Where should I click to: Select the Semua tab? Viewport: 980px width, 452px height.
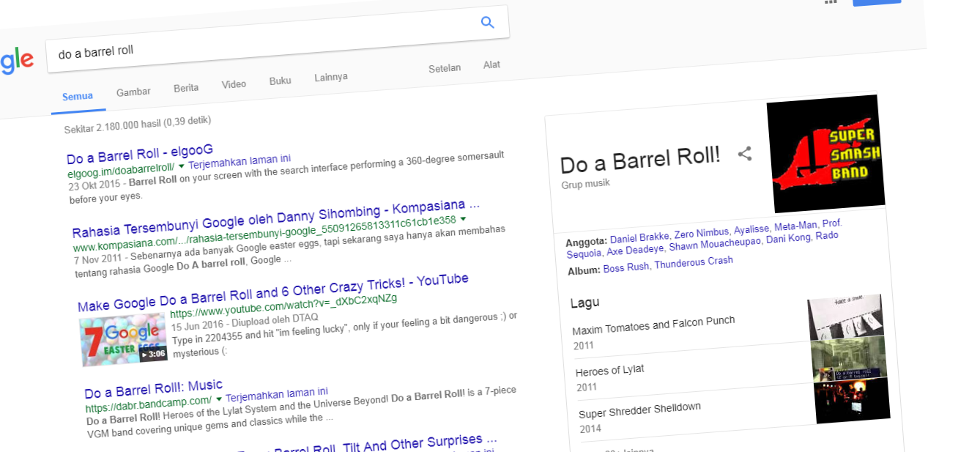click(78, 97)
